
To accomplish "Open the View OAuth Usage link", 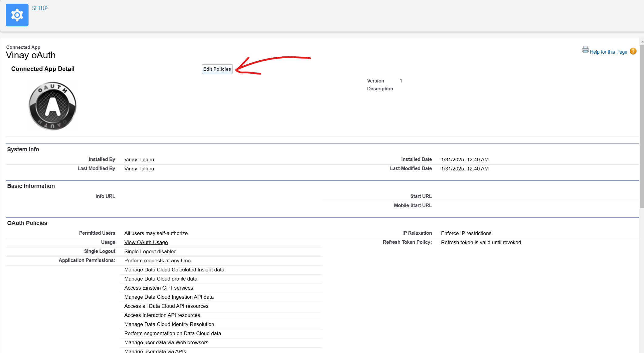I will pos(146,242).
